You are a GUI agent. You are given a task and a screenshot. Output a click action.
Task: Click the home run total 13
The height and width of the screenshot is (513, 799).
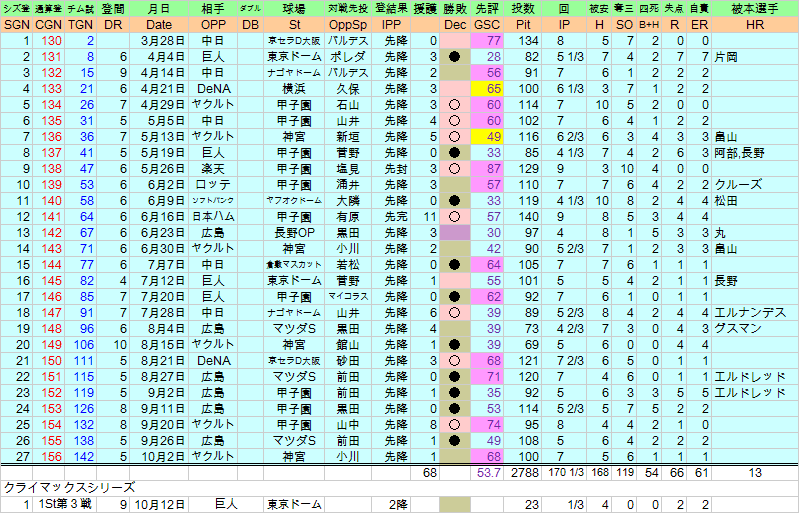click(755, 473)
